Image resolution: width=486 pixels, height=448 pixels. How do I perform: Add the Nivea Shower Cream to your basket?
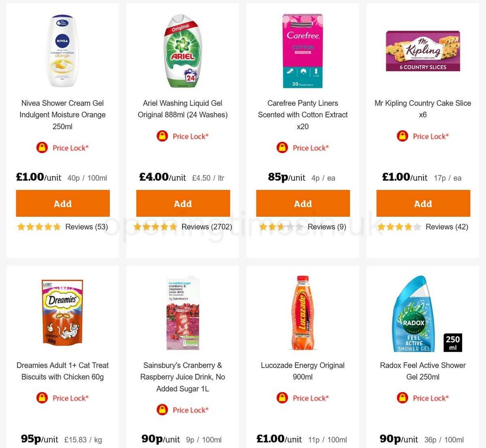click(63, 203)
